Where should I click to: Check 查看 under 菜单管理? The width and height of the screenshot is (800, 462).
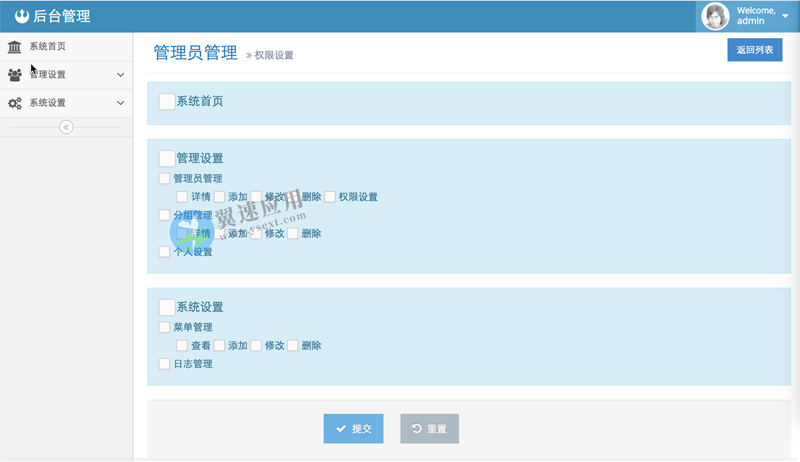pos(182,346)
